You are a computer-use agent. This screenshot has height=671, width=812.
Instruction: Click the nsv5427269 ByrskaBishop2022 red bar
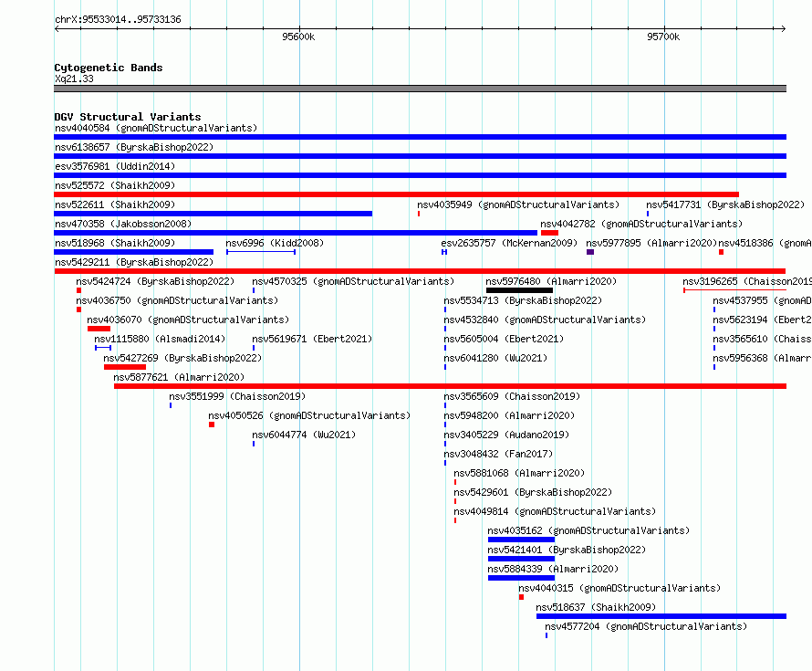(x=125, y=367)
